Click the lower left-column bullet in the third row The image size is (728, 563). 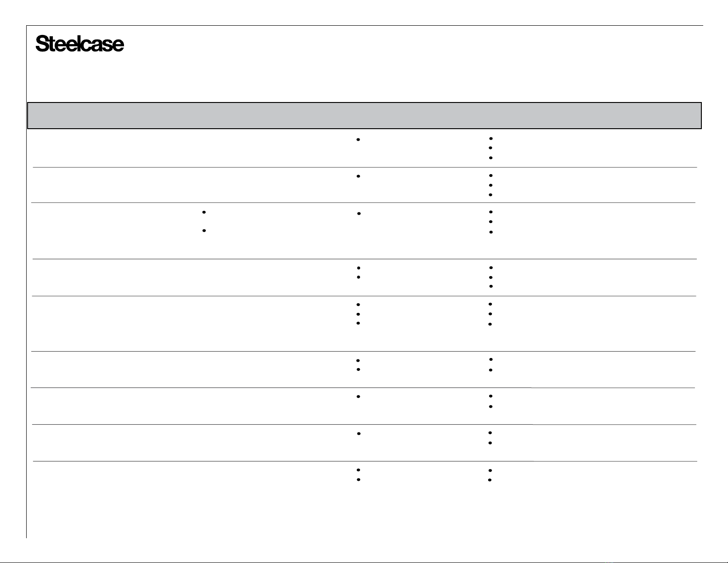click(203, 230)
